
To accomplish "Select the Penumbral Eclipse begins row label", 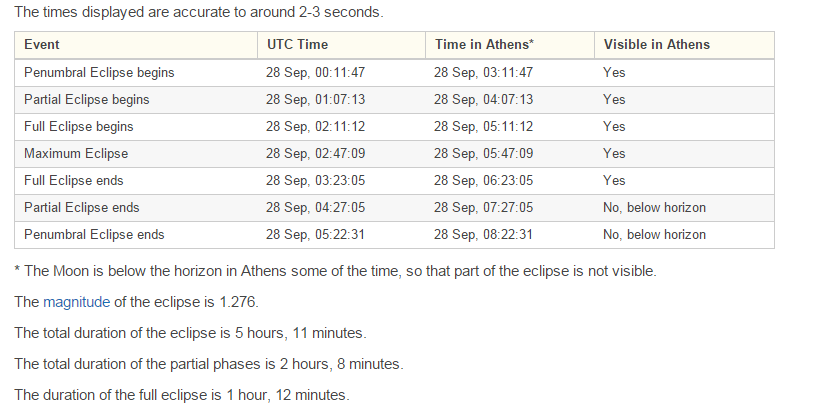I will 99,73.
